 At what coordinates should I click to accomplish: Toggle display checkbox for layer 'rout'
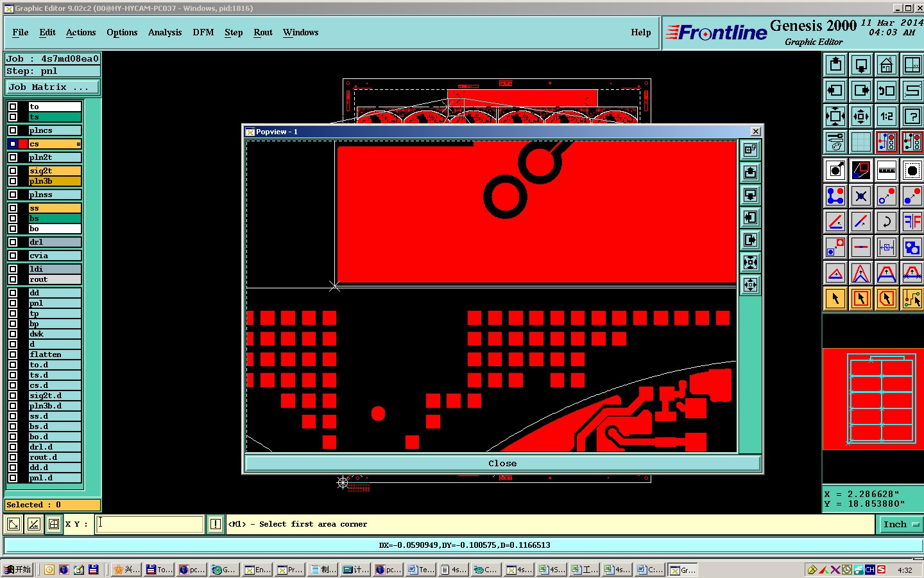13,279
